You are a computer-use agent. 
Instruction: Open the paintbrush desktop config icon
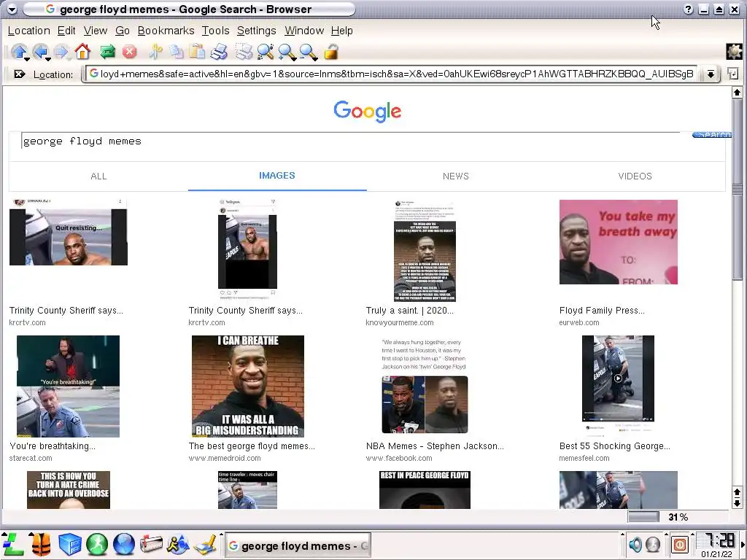point(206,544)
